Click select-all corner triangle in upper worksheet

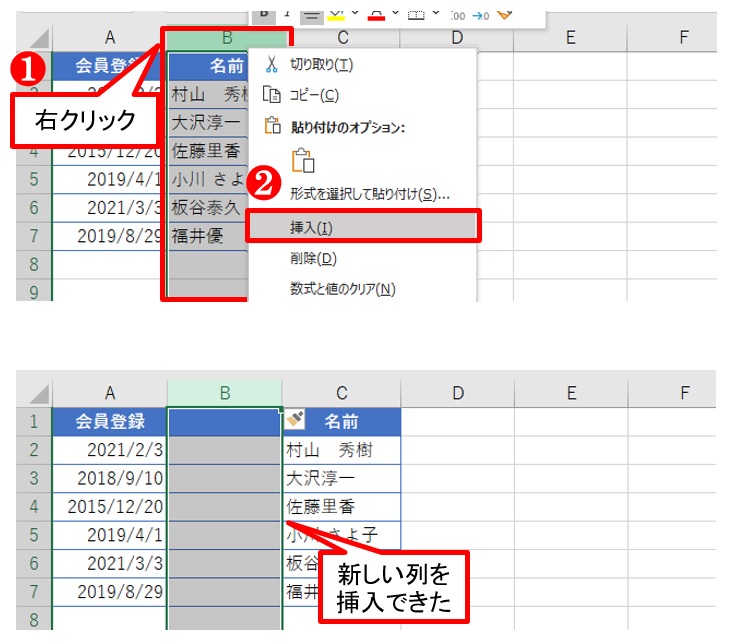[x=40, y=39]
